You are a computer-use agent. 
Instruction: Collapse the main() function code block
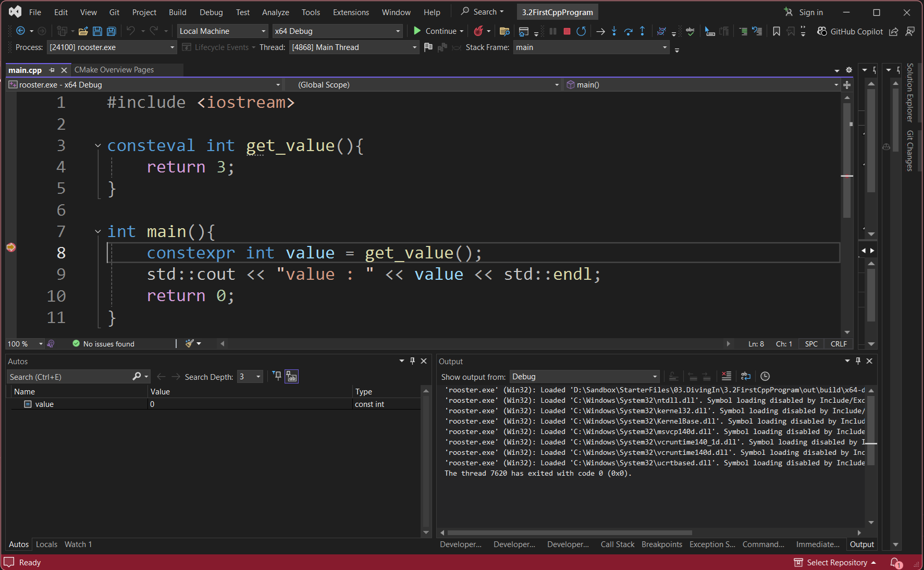97,231
